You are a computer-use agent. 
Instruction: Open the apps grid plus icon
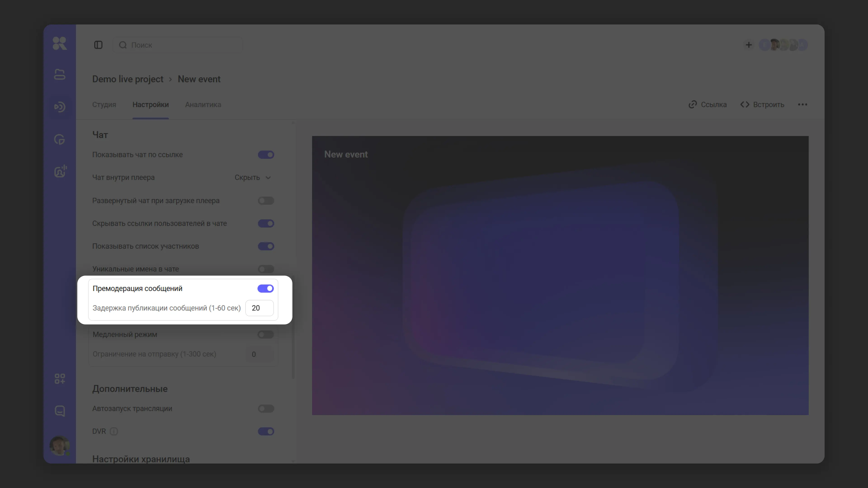tap(60, 379)
